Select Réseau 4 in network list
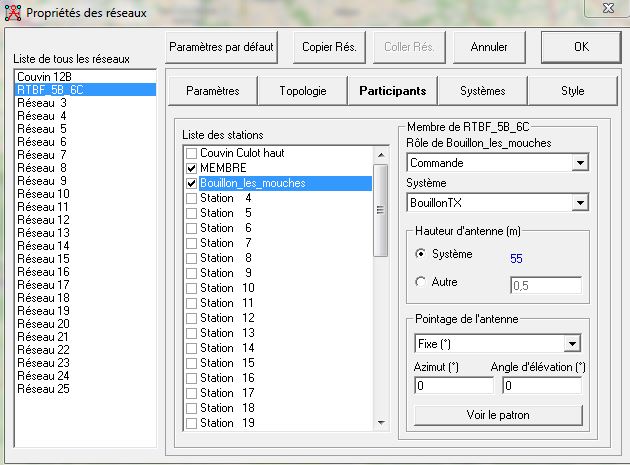630x465 pixels. coord(86,116)
